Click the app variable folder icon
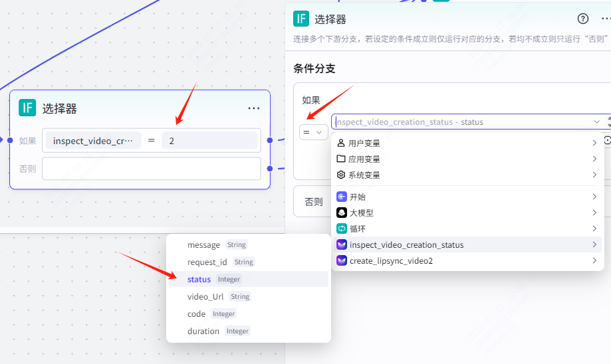 (341, 159)
